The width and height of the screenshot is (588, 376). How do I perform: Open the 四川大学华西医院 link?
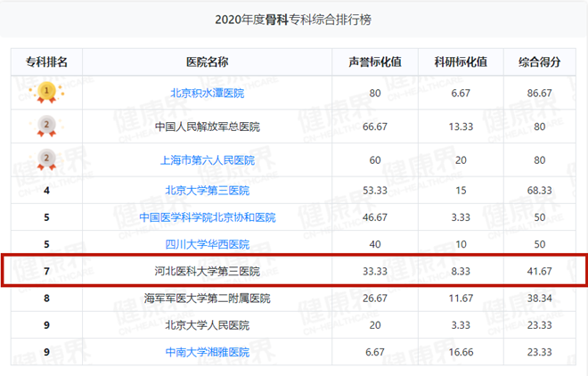click(x=207, y=244)
